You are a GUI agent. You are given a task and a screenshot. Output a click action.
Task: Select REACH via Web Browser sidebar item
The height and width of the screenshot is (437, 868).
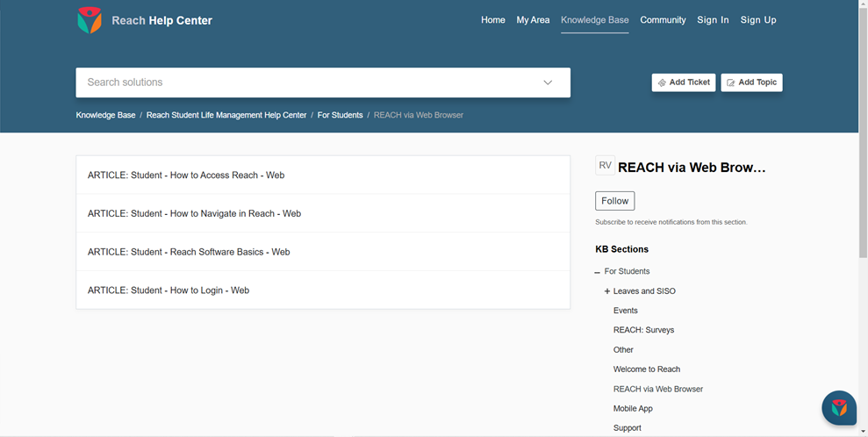[x=658, y=389]
